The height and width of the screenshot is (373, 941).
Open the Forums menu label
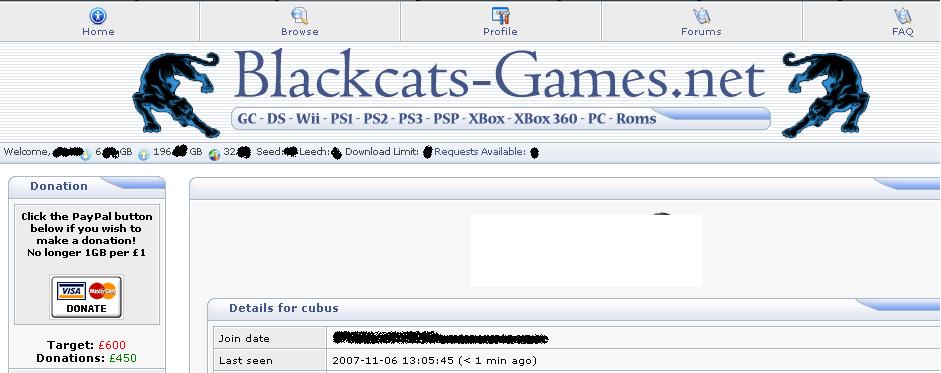(701, 32)
